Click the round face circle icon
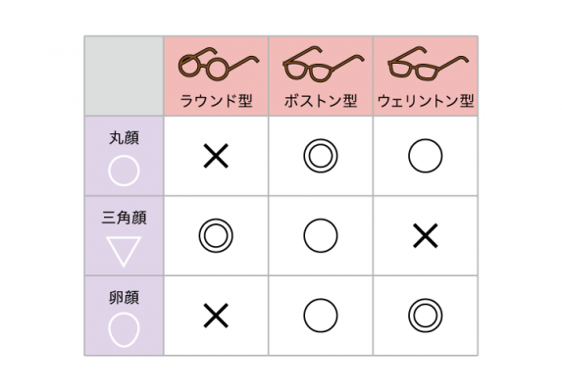 tap(124, 171)
